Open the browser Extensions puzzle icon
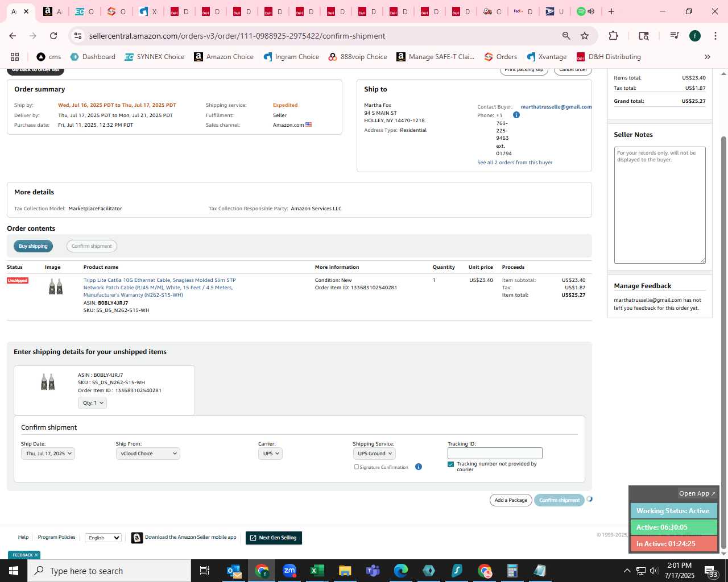 (613, 36)
